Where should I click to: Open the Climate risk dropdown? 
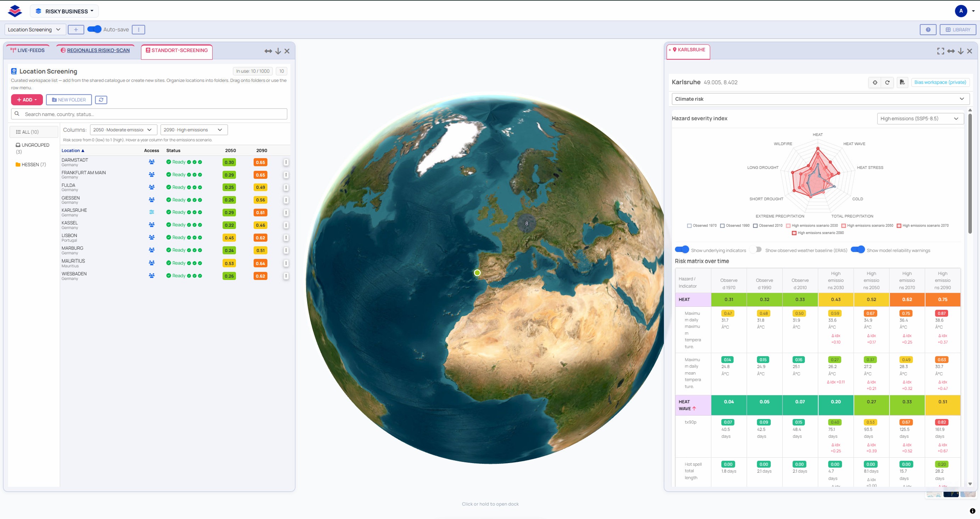(x=820, y=99)
